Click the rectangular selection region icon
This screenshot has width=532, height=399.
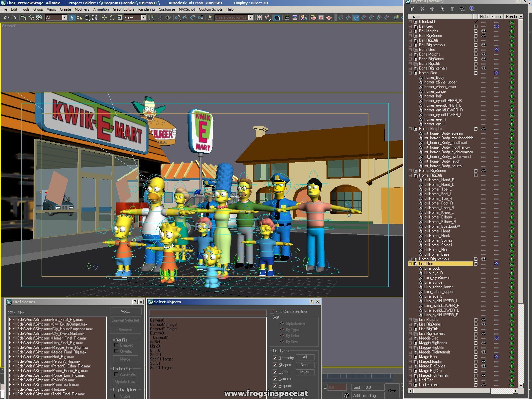pyautogui.click(x=87, y=17)
